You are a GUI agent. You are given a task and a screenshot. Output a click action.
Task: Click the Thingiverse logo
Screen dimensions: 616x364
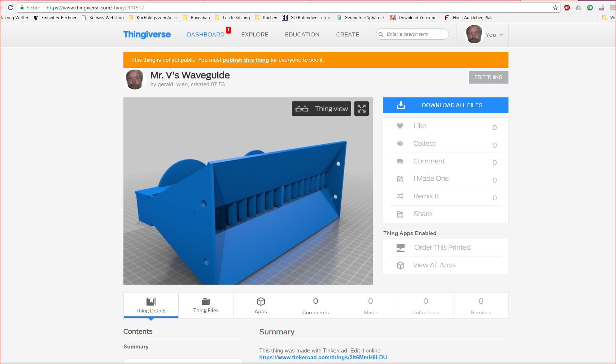point(147,34)
